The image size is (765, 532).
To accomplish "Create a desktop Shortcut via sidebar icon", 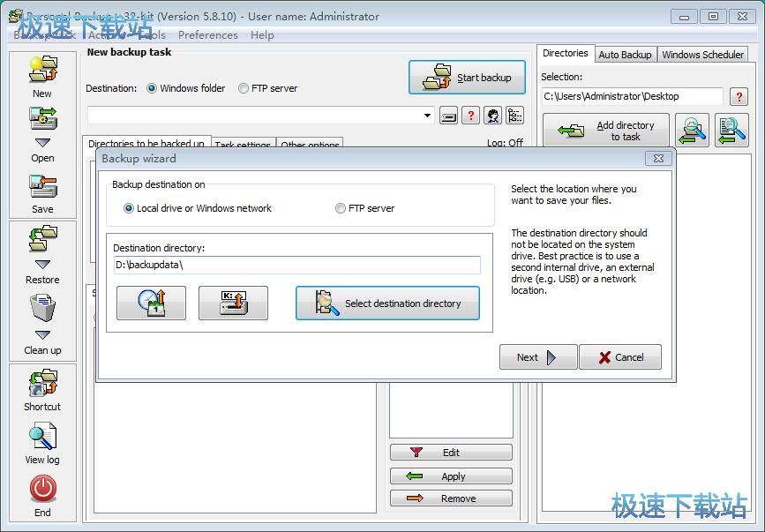I will (x=42, y=382).
